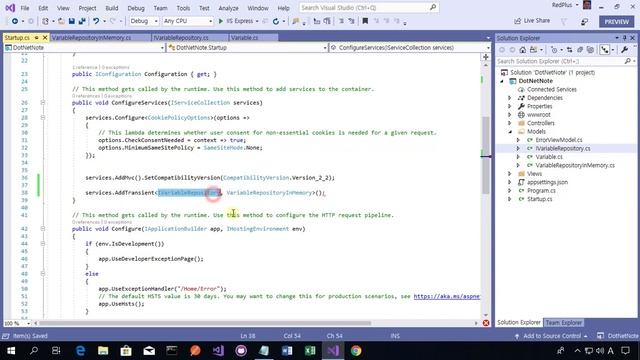Open the Debug menu
The image size is (640, 360).
[x=136, y=8]
